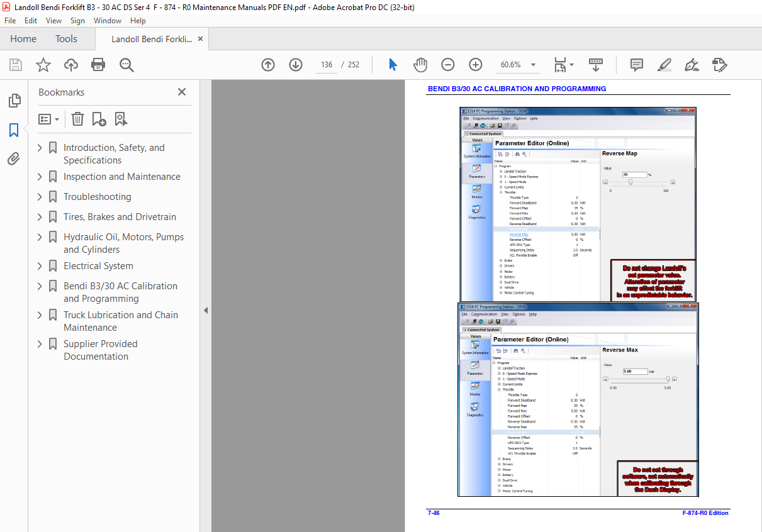Open the Help menu
This screenshot has width=762, height=532.
click(138, 21)
